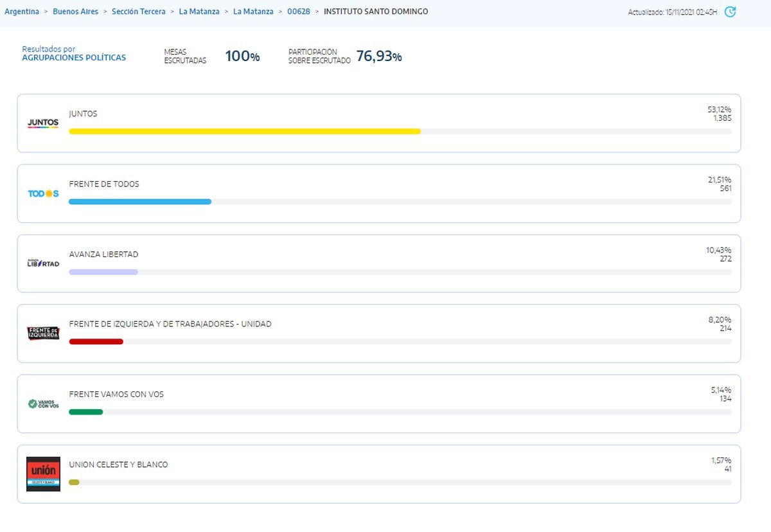Click the JUNTOS party logo

pyautogui.click(x=43, y=123)
